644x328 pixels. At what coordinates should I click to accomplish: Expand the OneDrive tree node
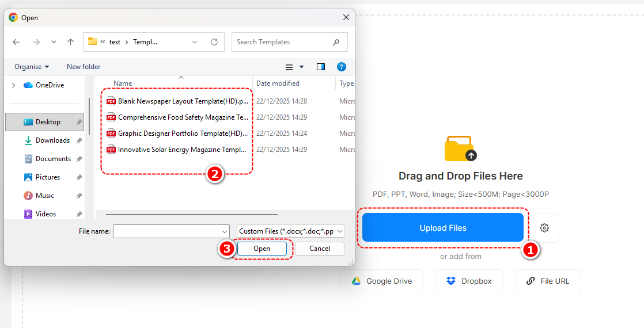click(14, 85)
